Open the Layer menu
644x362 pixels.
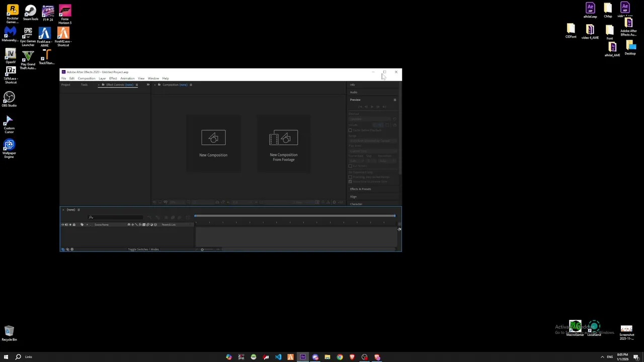tap(102, 78)
